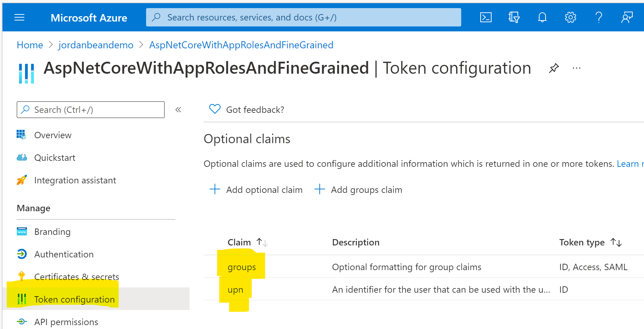The width and height of the screenshot is (644, 329).
Task: Click the Integration assistant rocket icon
Action: click(22, 180)
